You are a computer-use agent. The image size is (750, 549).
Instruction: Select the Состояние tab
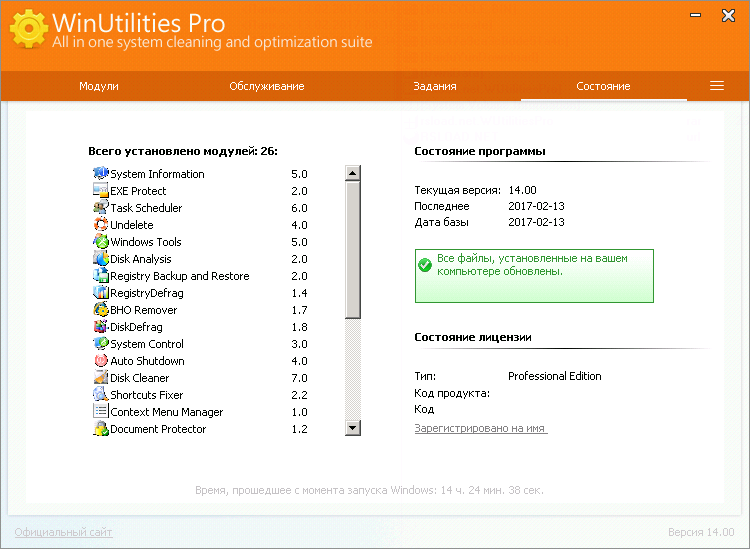tap(603, 86)
